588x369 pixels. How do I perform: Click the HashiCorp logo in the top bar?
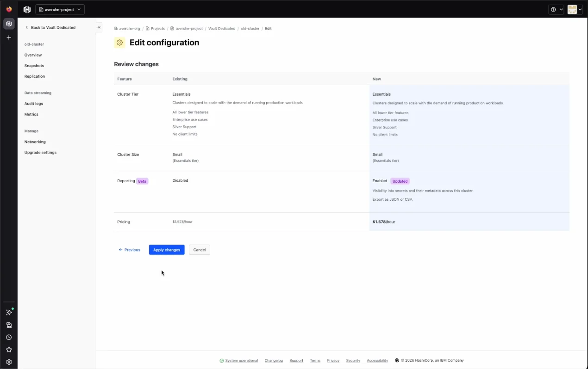[27, 9]
